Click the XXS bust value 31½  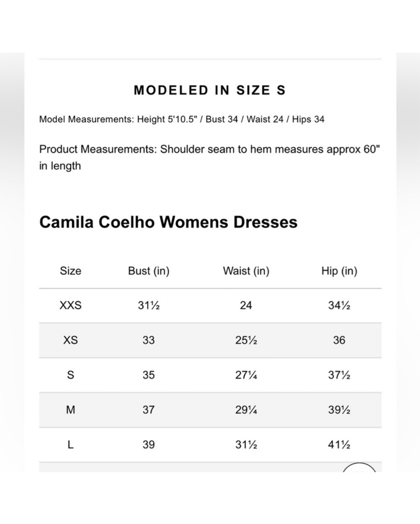coord(148,305)
